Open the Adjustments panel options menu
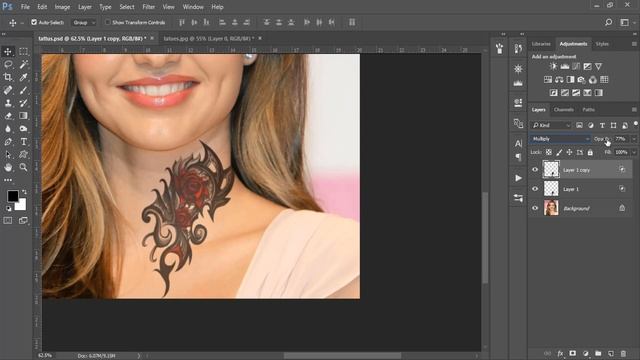The image size is (640, 360). pyautogui.click(x=634, y=44)
